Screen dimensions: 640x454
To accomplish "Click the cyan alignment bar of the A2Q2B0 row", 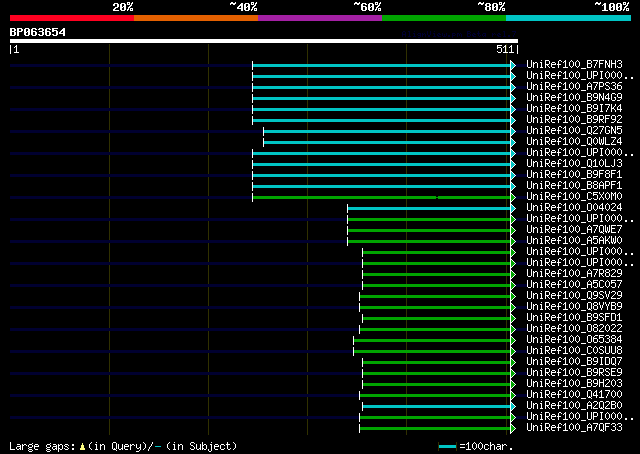I will point(437,407).
